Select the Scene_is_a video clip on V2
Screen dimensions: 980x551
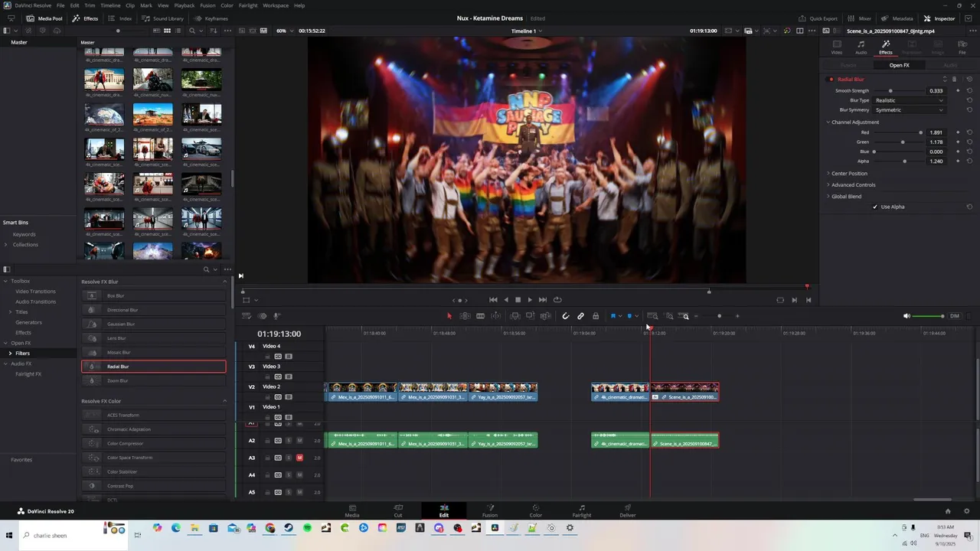click(x=684, y=392)
